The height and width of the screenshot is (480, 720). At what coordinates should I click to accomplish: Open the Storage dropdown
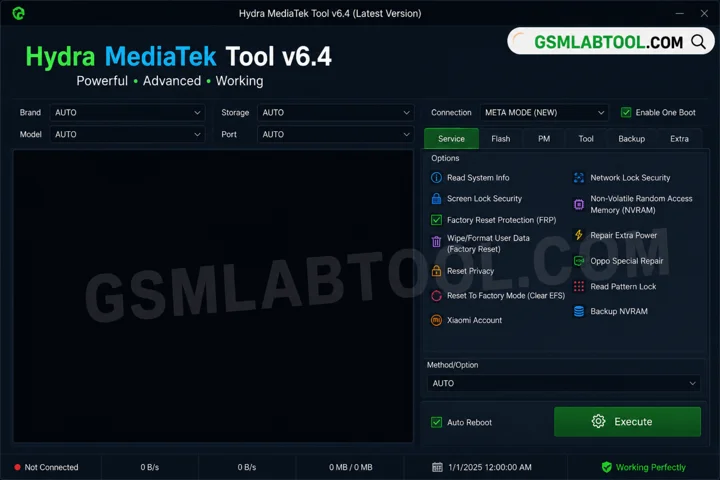pos(335,113)
